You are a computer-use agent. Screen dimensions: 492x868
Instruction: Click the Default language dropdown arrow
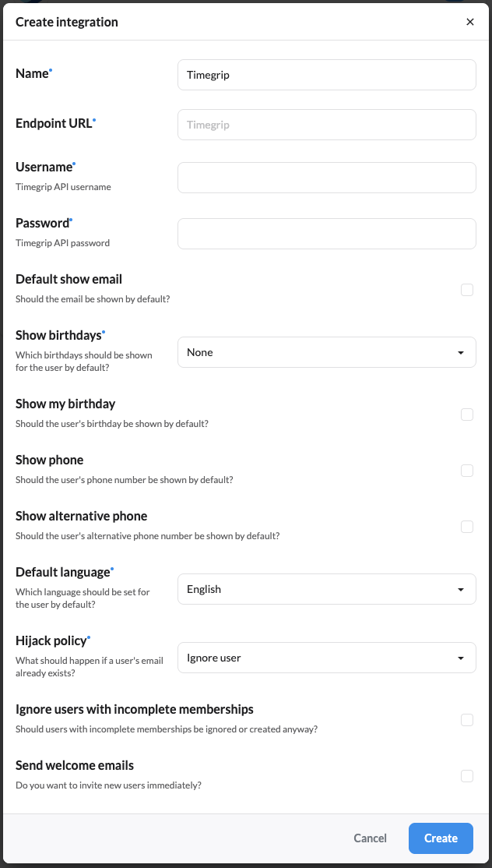[x=461, y=590]
